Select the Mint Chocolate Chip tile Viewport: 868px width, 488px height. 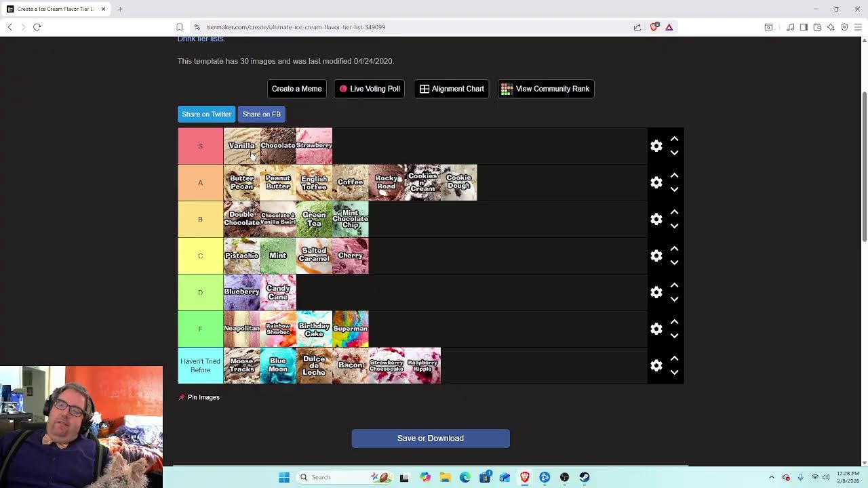pyautogui.click(x=351, y=219)
